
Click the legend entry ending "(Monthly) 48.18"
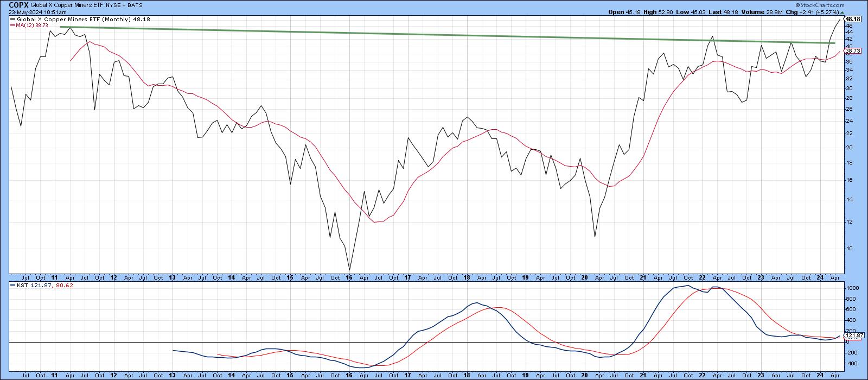tap(80, 19)
